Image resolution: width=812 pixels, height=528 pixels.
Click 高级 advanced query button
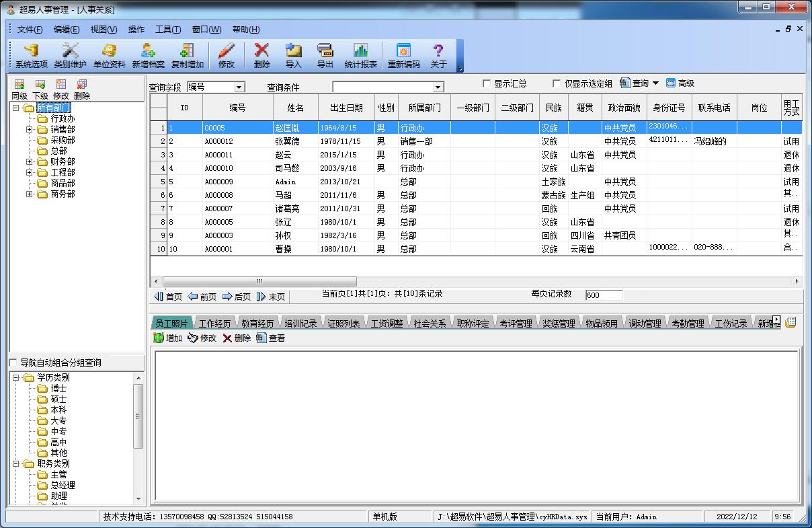[x=680, y=83]
